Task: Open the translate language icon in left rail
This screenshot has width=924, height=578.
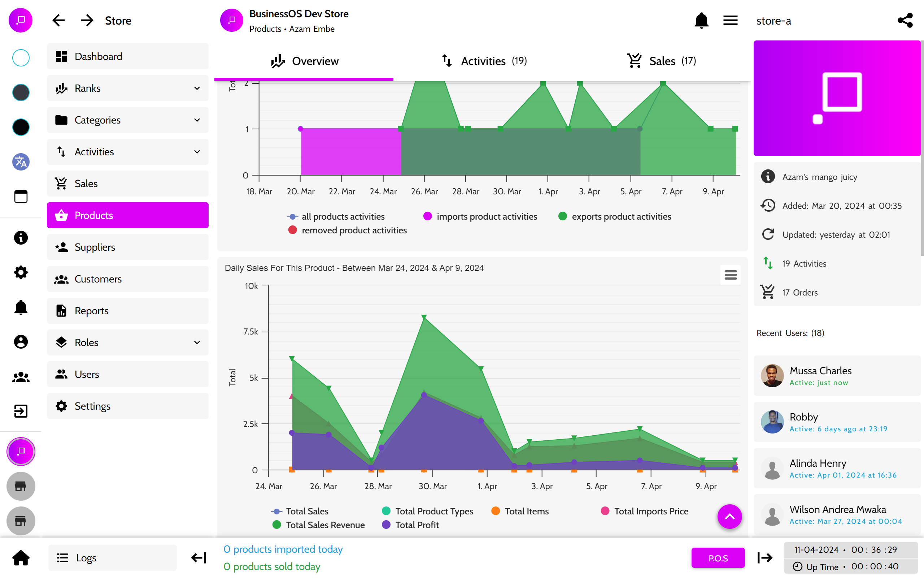Action: pos(21,162)
